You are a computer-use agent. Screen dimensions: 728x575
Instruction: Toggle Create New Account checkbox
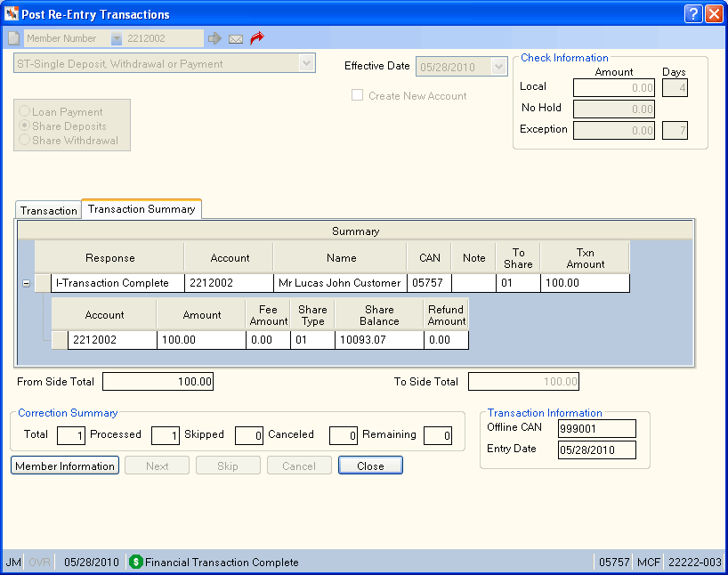coord(357,95)
